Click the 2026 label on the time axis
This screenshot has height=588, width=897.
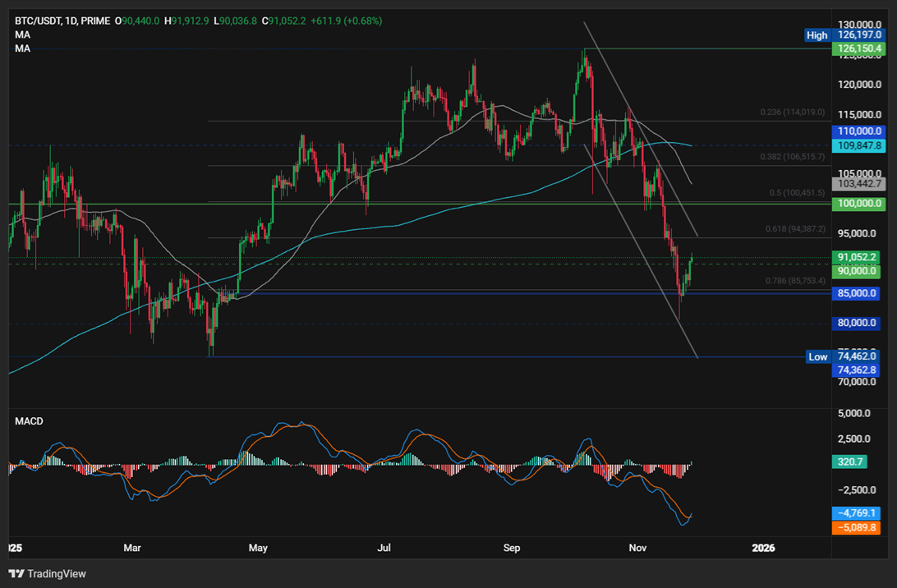(x=765, y=548)
